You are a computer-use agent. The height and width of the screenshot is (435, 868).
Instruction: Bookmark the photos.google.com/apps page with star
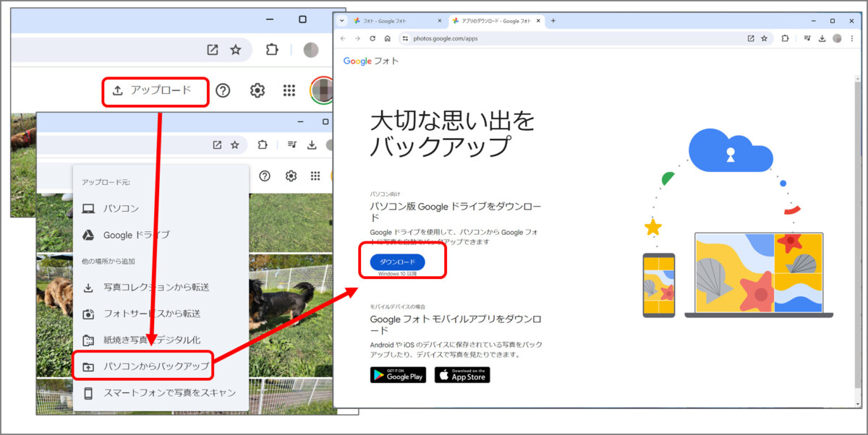tap(765, 38)
